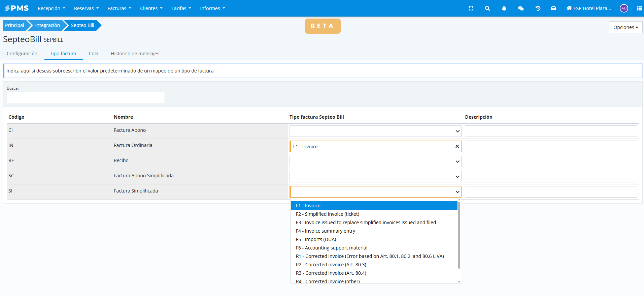
Task: Open the inbox tray icon
Action: coord(553,8)
